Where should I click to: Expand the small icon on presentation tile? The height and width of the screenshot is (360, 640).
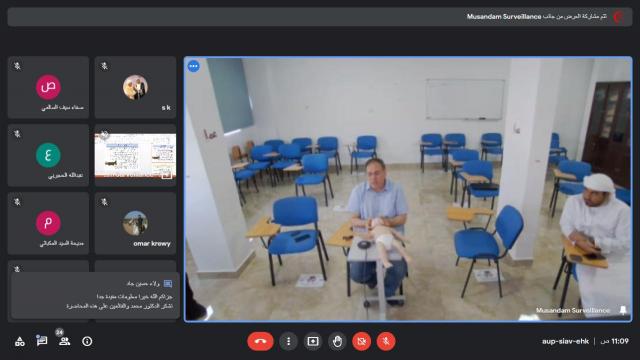[x=167, y=175]
